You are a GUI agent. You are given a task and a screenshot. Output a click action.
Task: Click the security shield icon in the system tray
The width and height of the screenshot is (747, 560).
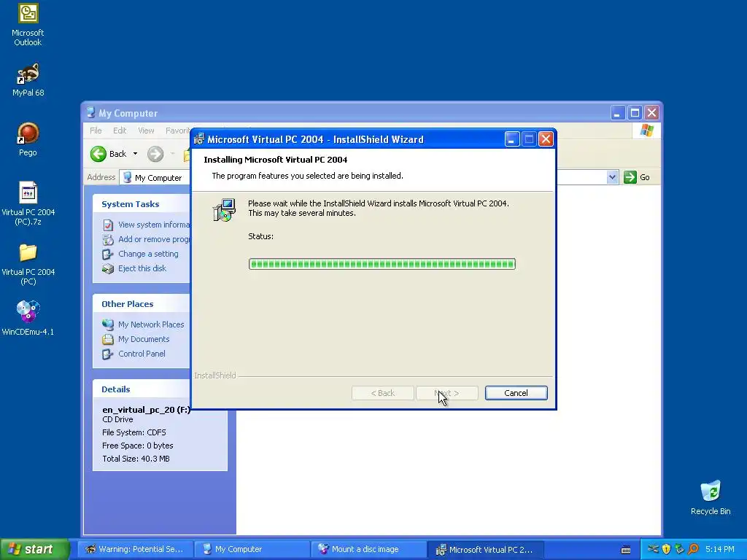point(666,549)
